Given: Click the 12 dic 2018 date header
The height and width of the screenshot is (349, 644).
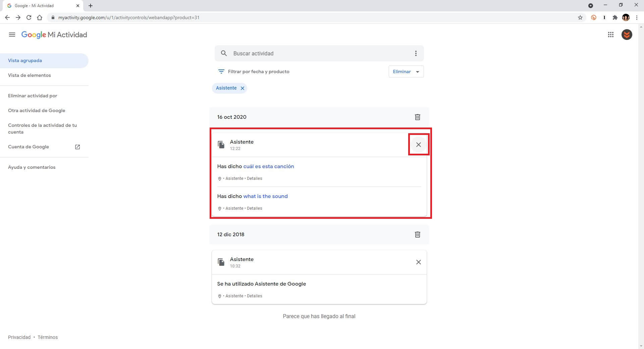Looking at the screenshot, I should [x=231, y=235].
